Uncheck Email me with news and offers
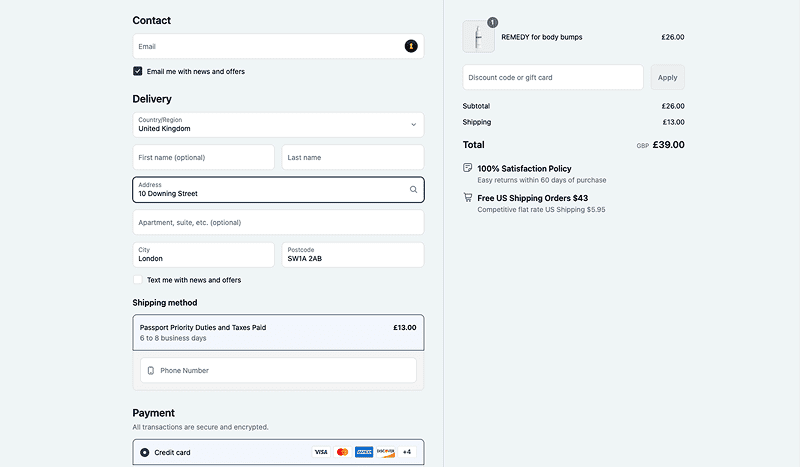Screen dimensions: 800x467 pos(138,71)
